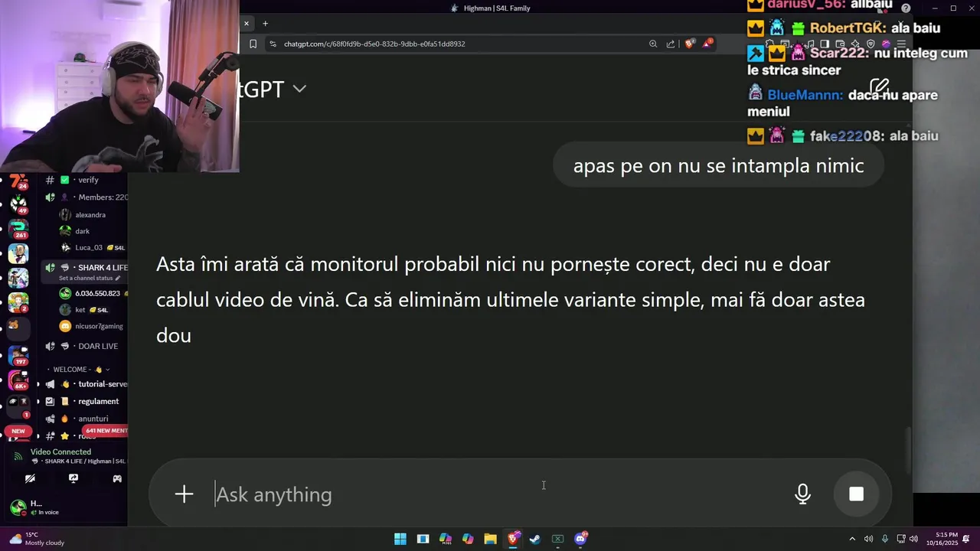This screenshot has width=980, height=551.
Task: Toggle Discord camera off icon
Action: [30, 478]
